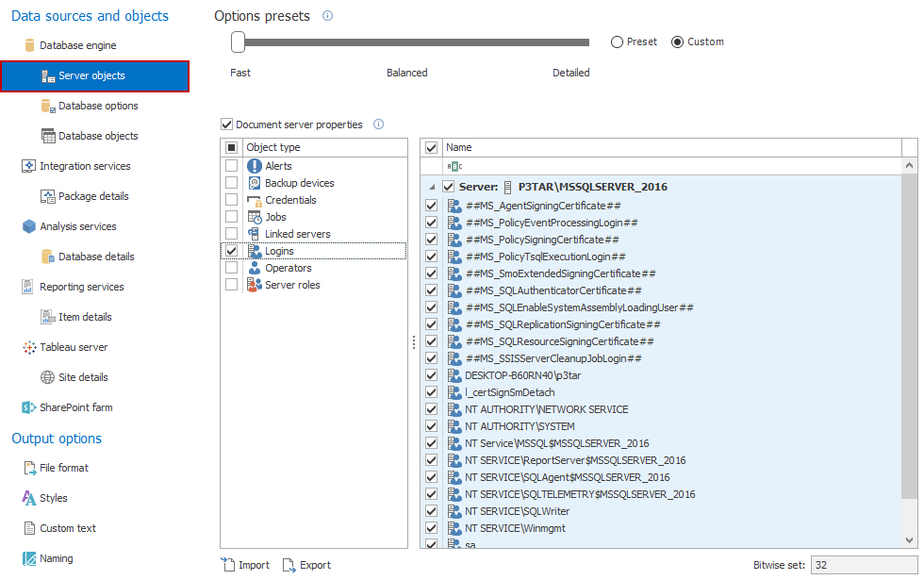Click the Styles icon

[29, 498]
